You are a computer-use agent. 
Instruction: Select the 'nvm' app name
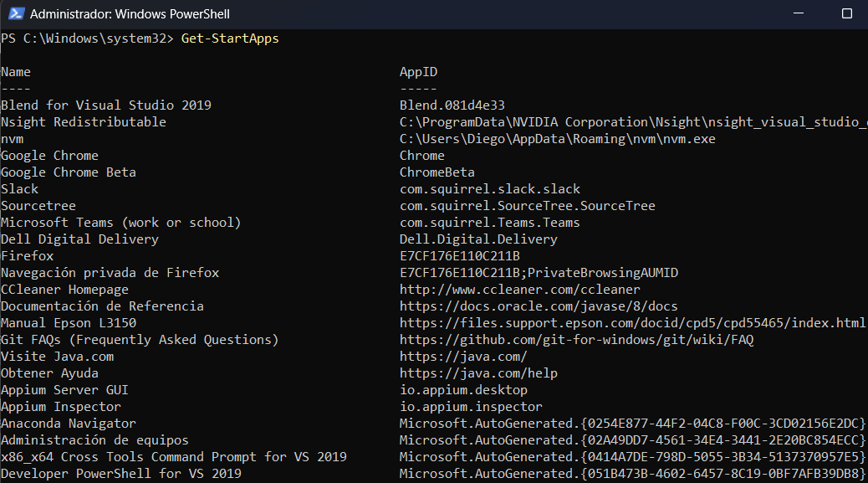click(13, 139)
